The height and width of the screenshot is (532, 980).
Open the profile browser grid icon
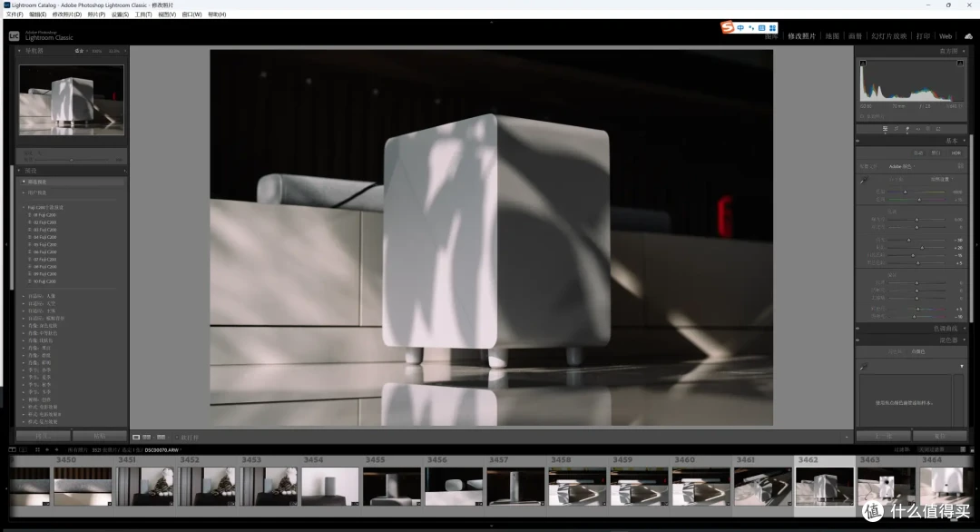click(x=961, y=166)
